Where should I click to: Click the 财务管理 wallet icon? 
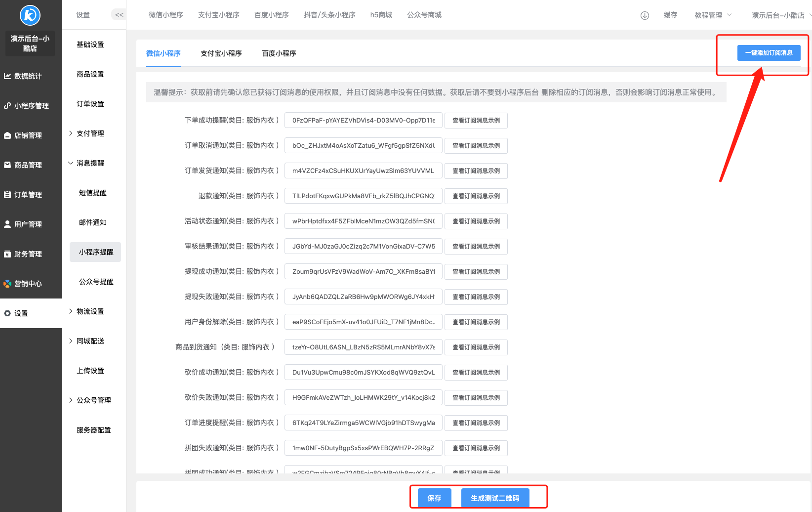(x=7, y=254)
